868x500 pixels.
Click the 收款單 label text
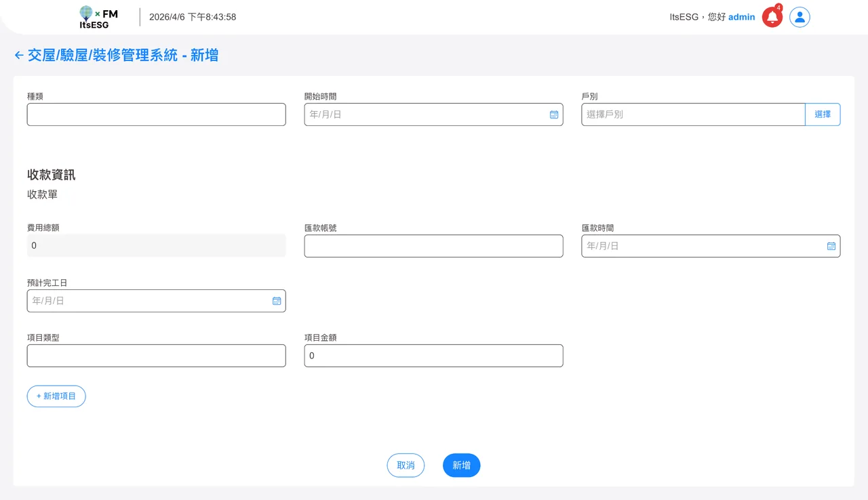tap(42, 195)
